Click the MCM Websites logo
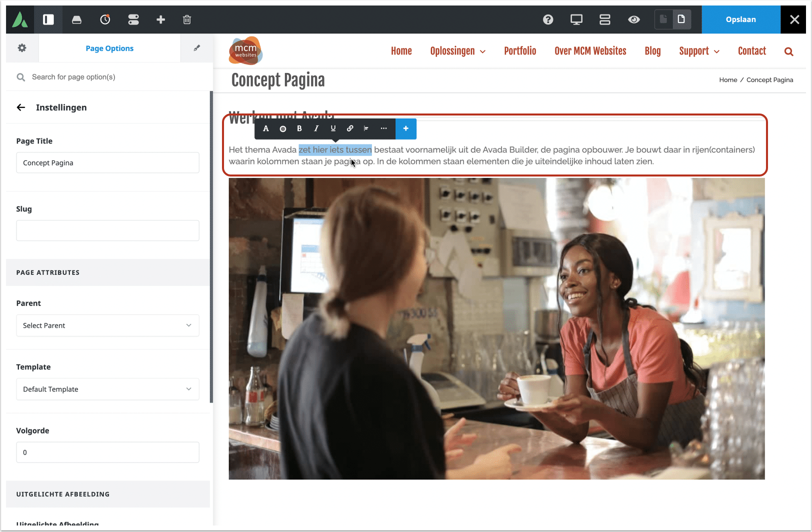This screenshot has width=812, height=532. (x=245, y=50)
